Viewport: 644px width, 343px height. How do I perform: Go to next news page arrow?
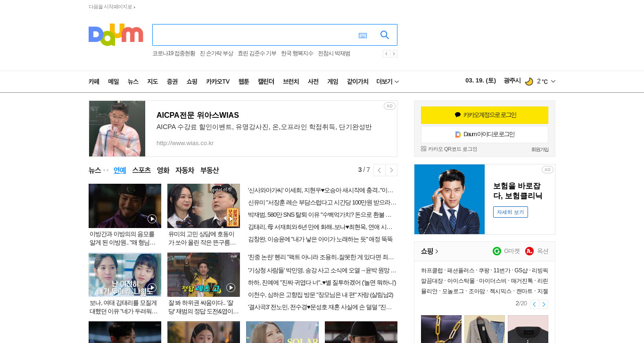(x=391, y=170)
